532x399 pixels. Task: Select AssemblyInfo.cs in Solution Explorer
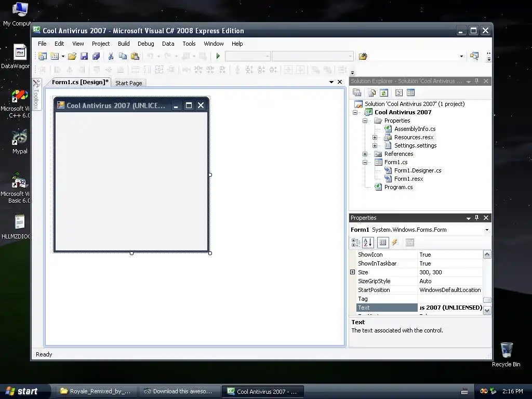click(x=415, y=129)
